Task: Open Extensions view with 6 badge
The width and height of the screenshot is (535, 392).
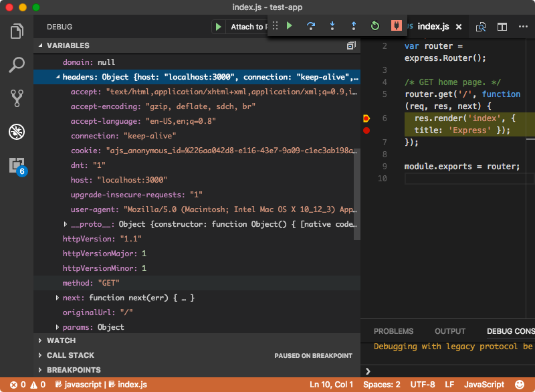Action: tap(17, 166)
